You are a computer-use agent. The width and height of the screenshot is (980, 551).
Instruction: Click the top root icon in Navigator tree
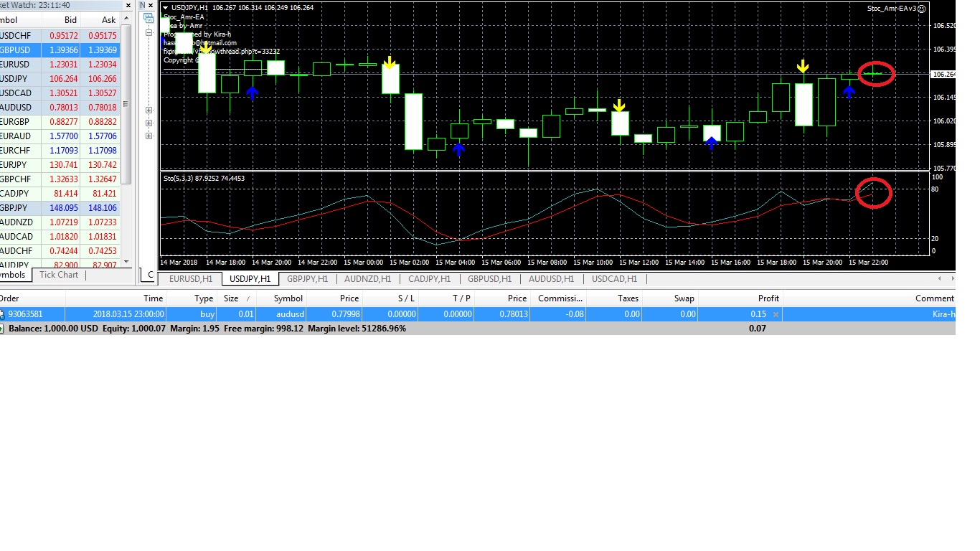coord(149,19)
